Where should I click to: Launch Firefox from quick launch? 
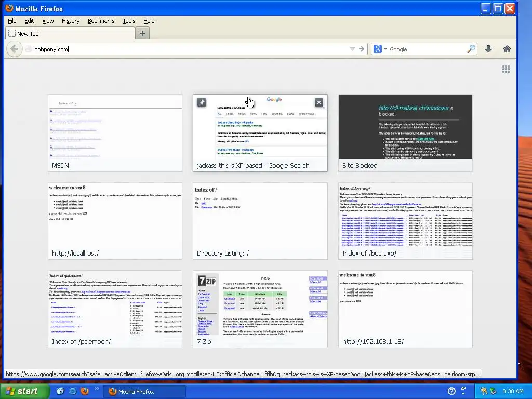pos(85,391)
